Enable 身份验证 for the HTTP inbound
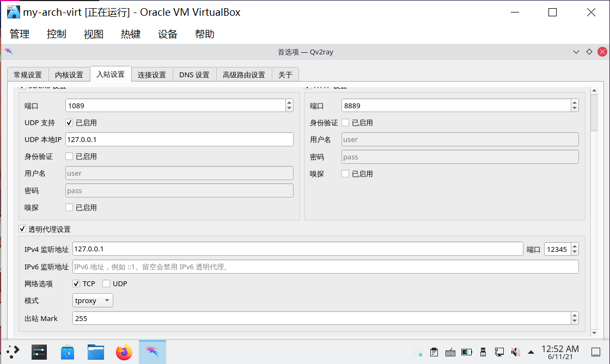610x364 pixels. click(x=346, y=122)
